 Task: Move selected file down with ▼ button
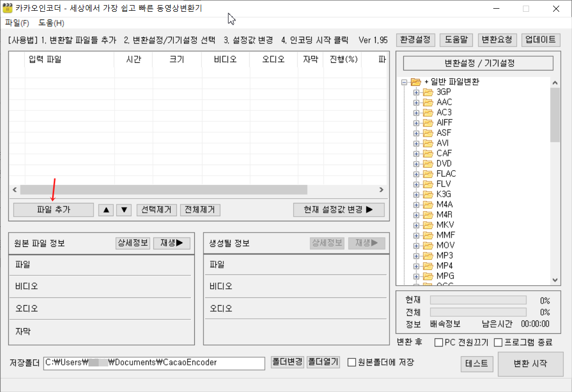(x=124, y=210)
